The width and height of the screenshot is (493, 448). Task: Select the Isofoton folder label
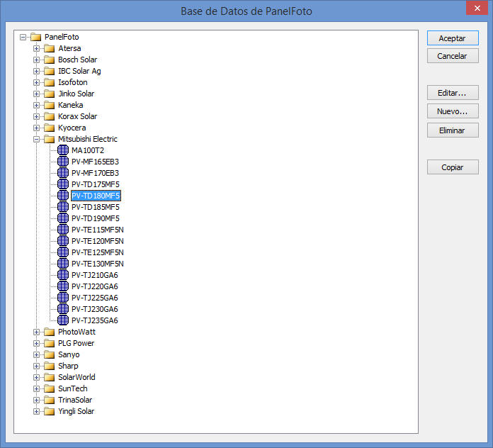click(73, 82)
